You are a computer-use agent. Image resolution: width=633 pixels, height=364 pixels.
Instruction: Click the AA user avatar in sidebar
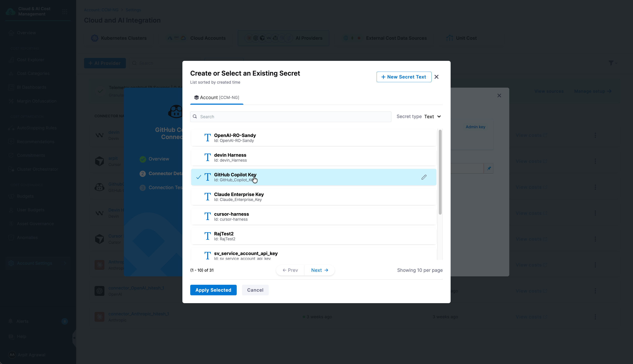coord(12,355)
